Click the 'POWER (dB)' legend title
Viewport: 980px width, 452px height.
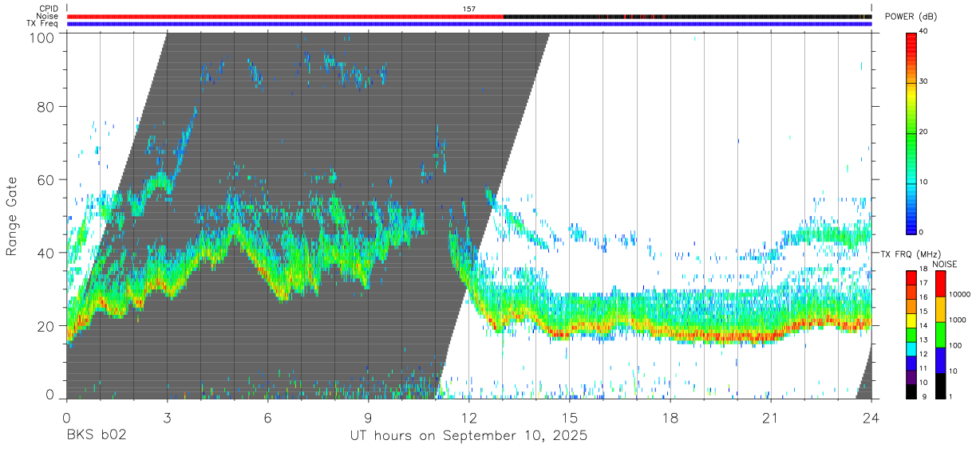(x=911, y=17)
